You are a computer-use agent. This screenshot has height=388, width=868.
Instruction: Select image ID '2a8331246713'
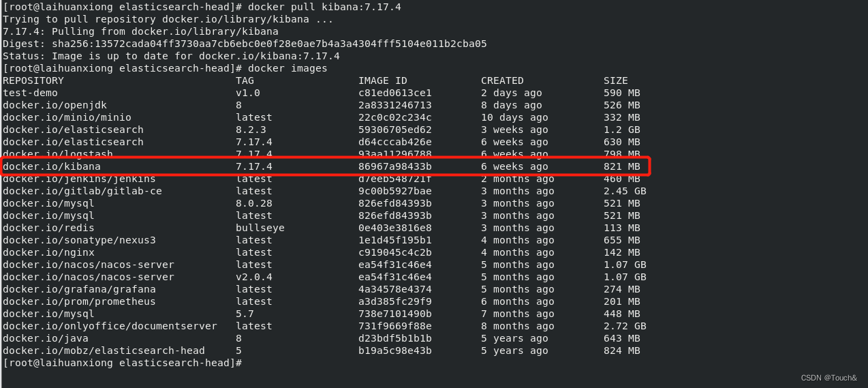coord(395,105)
